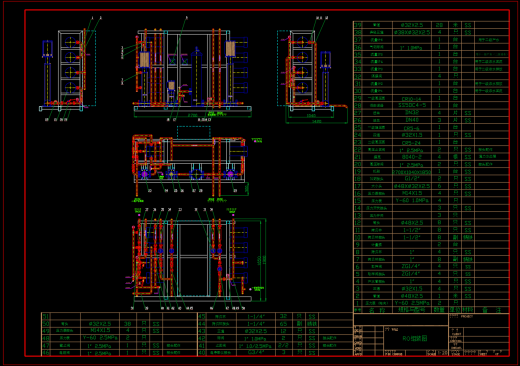Select the Ø48X2.5 cell in row 2
520x366 pixels.
tap(412, 296)
